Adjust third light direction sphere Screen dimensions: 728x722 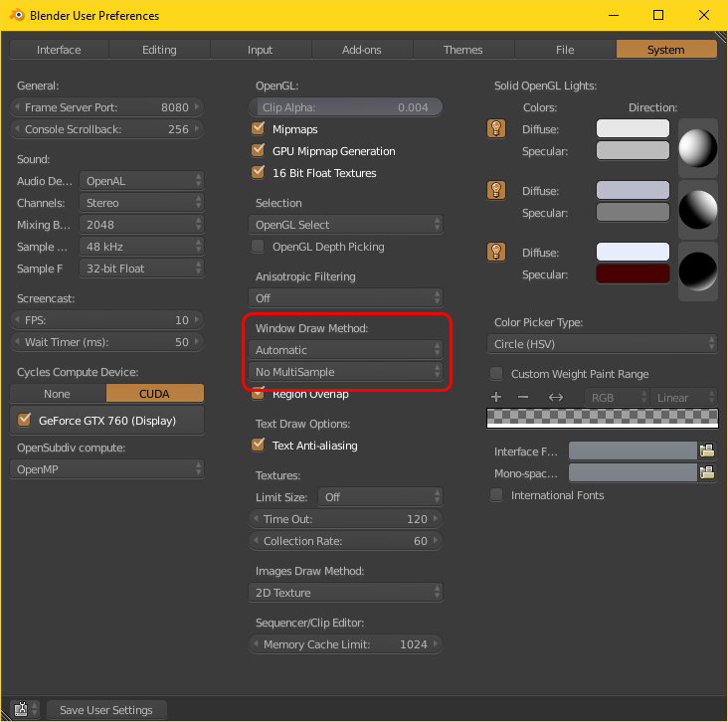[697, 271]
